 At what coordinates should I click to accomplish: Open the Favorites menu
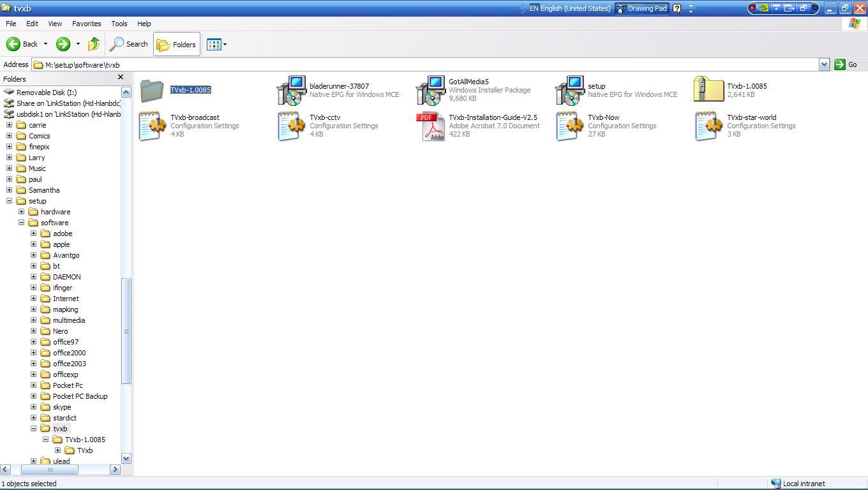coord(86,24)
